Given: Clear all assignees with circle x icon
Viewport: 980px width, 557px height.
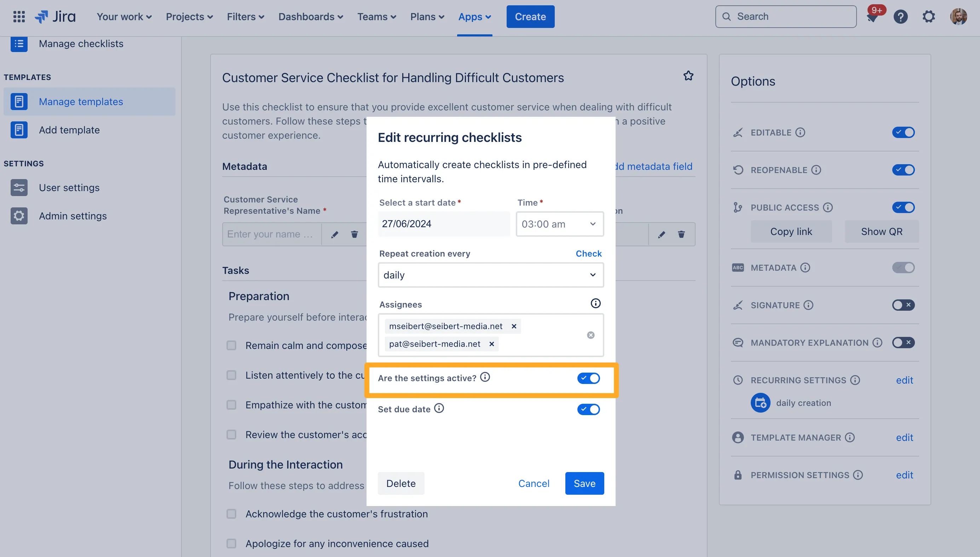Looking at the screenshot, I should pos(591,335).
